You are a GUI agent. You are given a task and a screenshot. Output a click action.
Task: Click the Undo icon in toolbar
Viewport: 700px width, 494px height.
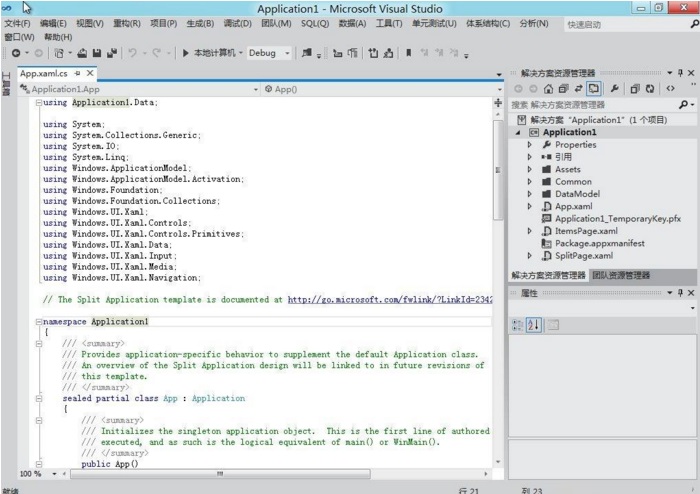(x=133, y=53)
